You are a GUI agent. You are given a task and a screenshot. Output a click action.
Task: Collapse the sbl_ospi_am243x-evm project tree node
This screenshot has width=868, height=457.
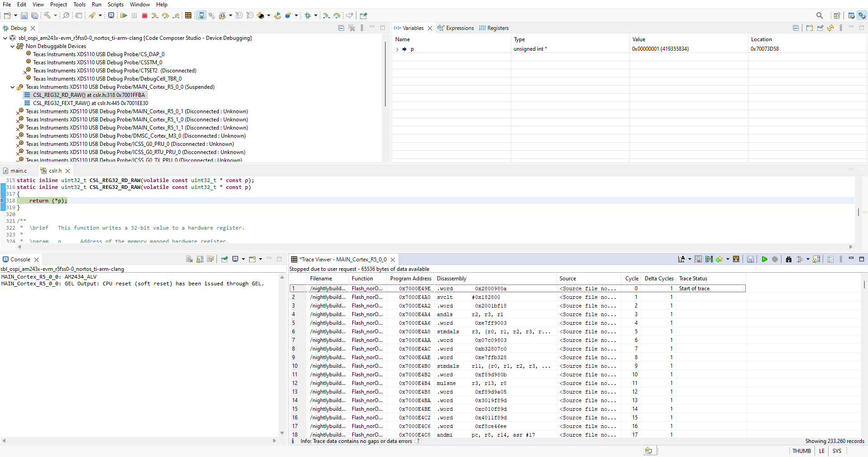[x=5, y=38]
